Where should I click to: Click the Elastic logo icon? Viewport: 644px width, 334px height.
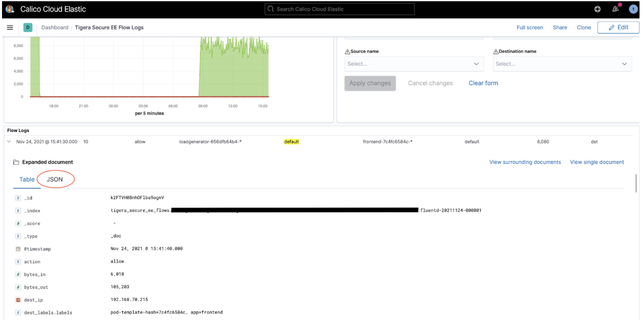pos(10,9)
